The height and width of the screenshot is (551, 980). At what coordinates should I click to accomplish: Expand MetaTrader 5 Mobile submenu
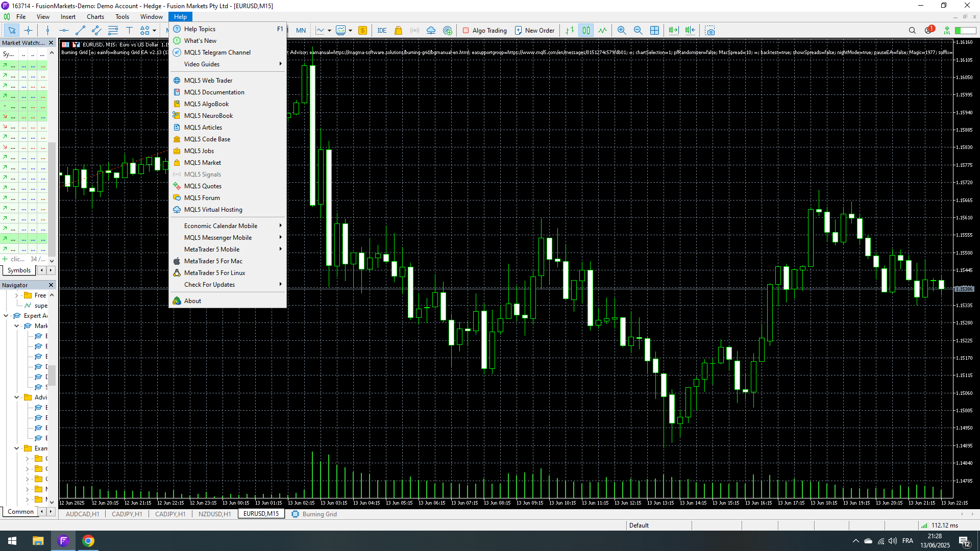point(228,249)
